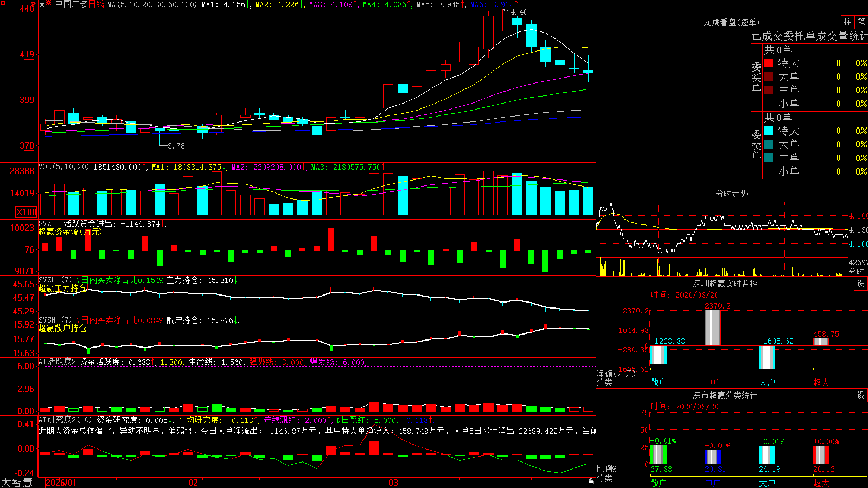Click the 委卖单 section label
Image resolution: width=868 pixels, height=488 pixels.
coord(756,145)
